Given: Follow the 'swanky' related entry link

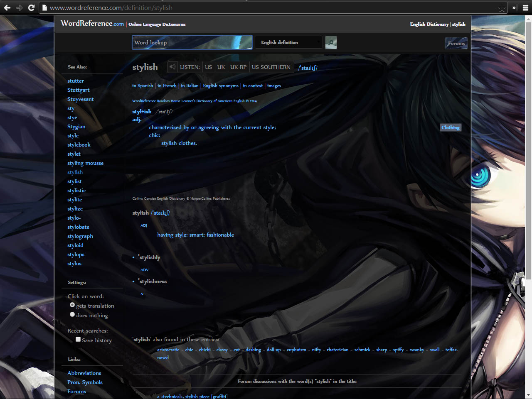Looking at the screenshot, I should coord(417,350).
